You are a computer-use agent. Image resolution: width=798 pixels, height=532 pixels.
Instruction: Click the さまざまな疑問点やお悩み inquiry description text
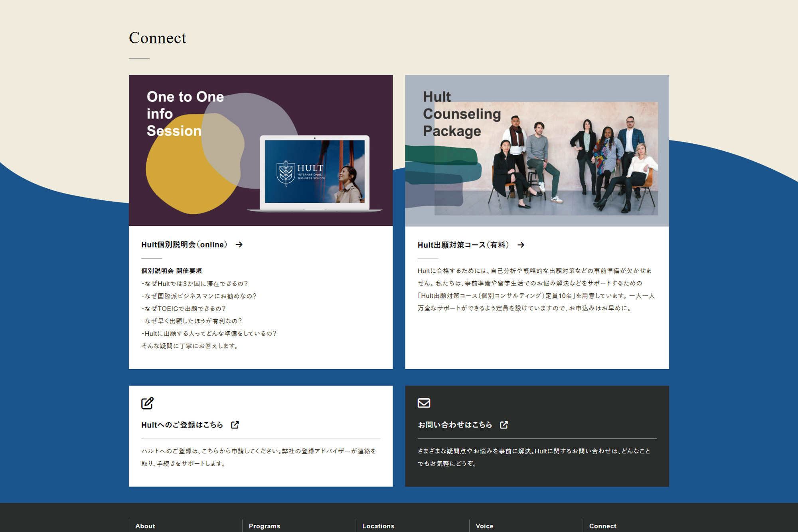(x=534, y=457)
